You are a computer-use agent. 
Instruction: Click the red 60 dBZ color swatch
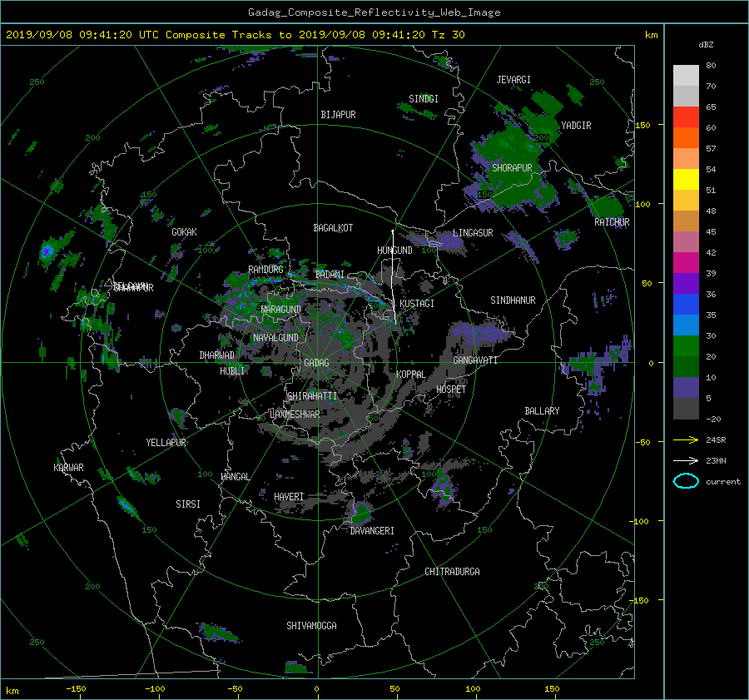pyautogui.click(x=686, y=117)
